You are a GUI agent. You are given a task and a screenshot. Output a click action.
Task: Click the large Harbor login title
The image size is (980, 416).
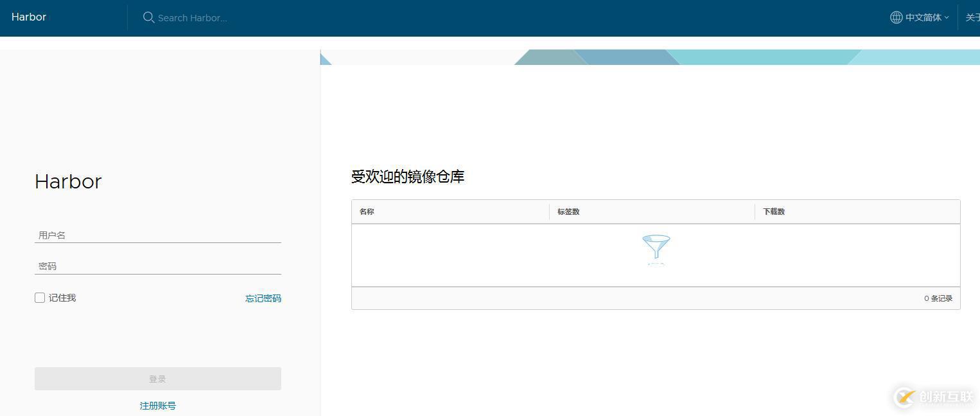[x=68, y=181]
